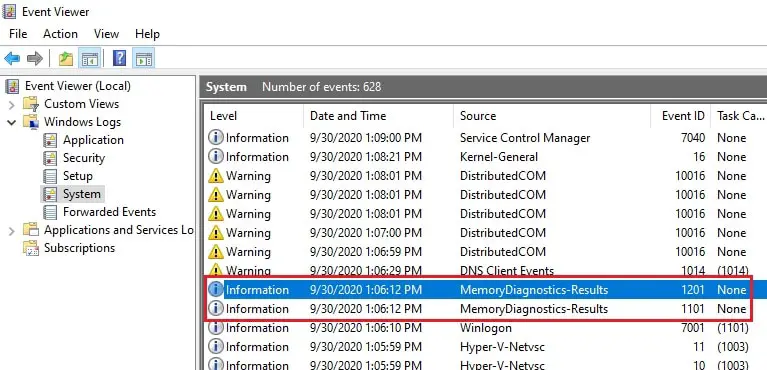Click the Windows Logs folder icon
This screenshot has height=370, width=767.
pos(30,122)
